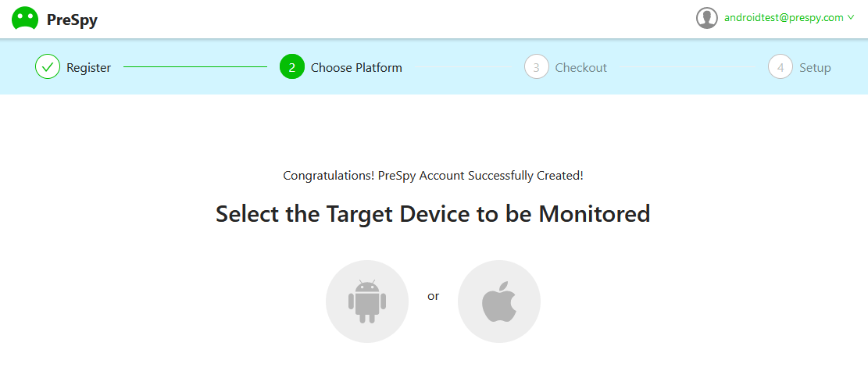Click the green PreSpy logo icon
The width and height of the screenshot is (868, 371).
click(x=25, y=19)
